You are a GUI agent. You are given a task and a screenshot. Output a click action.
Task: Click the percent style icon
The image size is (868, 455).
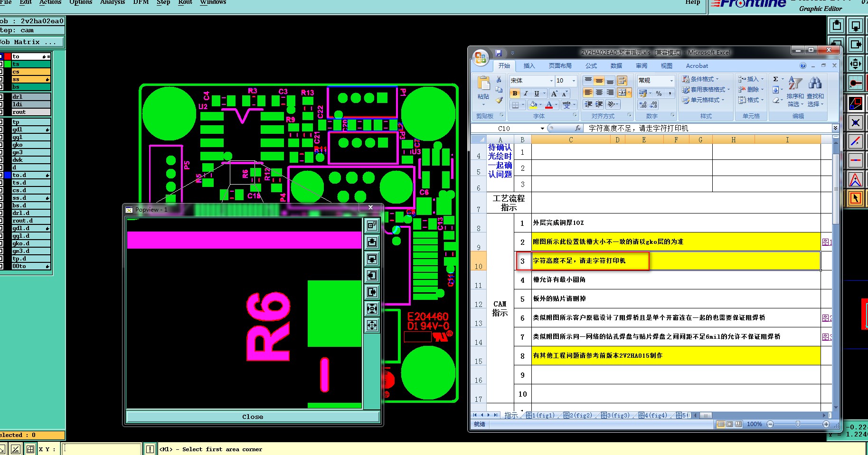pyautogui.click(x=659, y=93)
